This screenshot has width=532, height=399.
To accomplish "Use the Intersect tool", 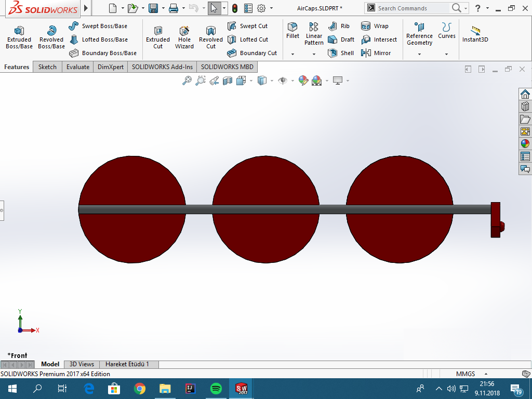I will coord(379,39).
